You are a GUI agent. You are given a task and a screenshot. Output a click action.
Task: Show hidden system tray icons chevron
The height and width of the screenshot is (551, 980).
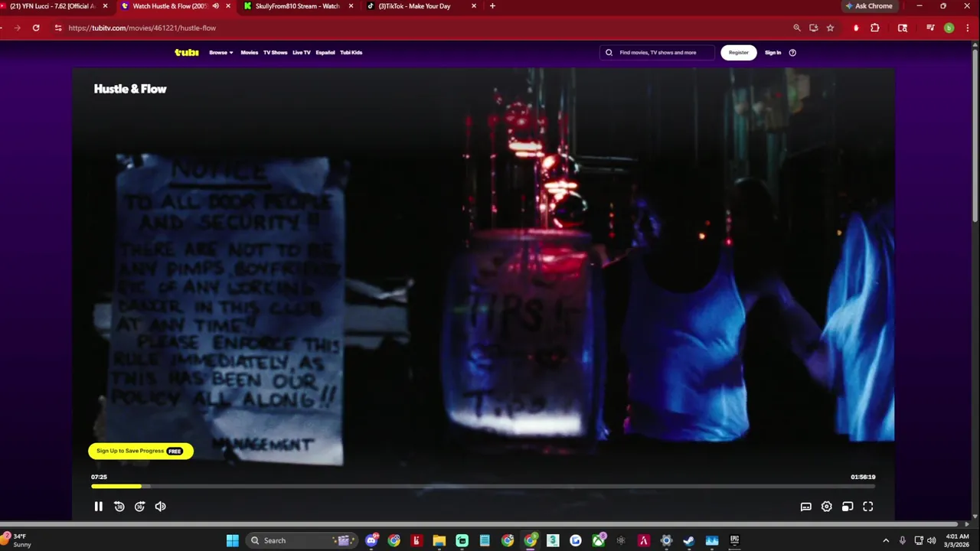886,540
